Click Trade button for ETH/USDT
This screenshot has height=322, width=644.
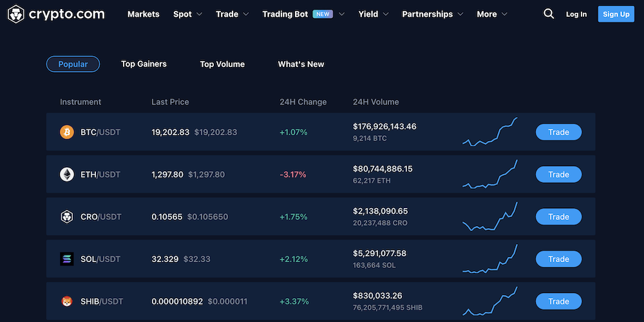(558, 175)
